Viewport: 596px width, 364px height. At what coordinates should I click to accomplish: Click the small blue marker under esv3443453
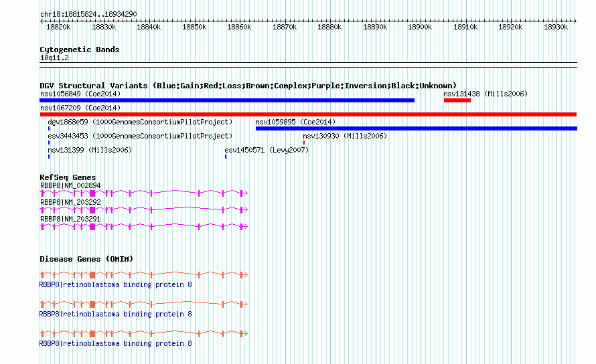point(49,143)
